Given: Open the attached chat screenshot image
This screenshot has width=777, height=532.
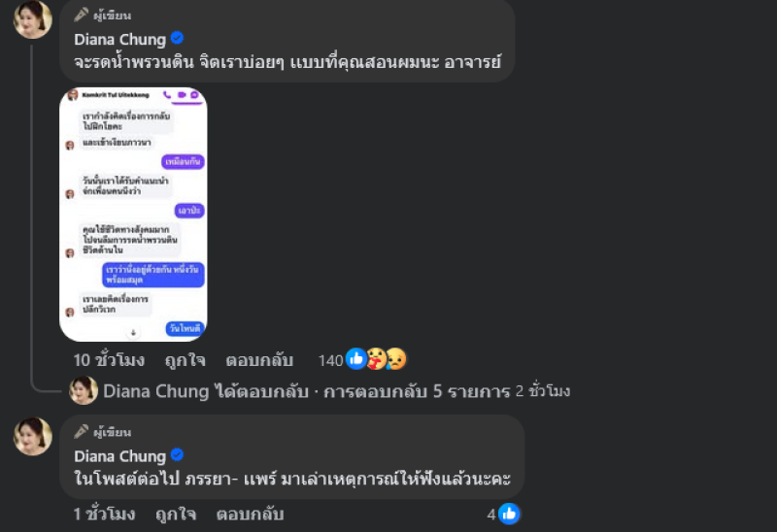Looking at the screenshot, I should tap(133, 215).
